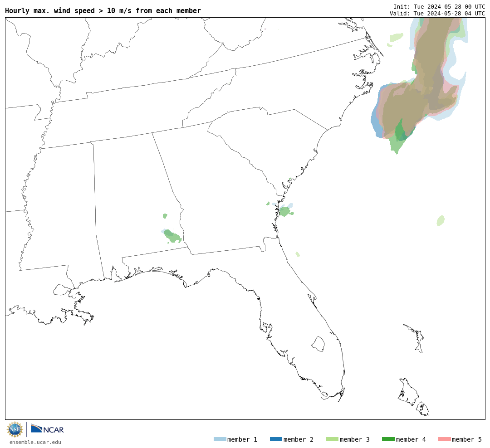Click the "member 2" legend label
The height and width of the screenshot is (448, 490).
pyautogui.click(x=299, y=439)
